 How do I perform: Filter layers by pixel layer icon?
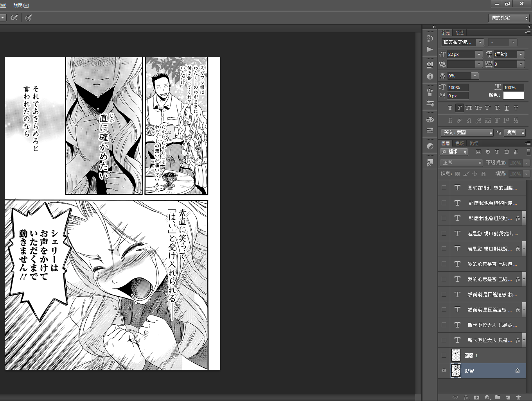[x=478, y=152]
